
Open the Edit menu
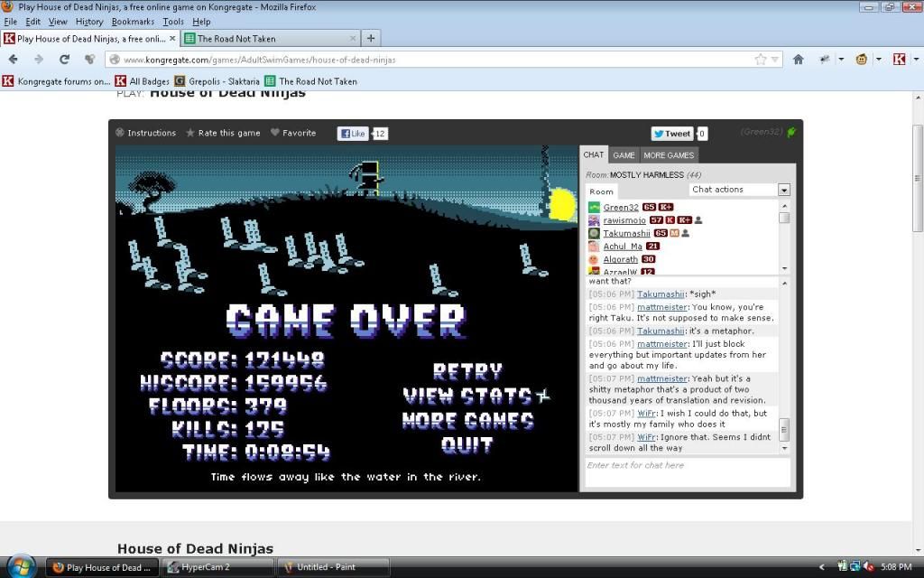click(x=33, y=22)
